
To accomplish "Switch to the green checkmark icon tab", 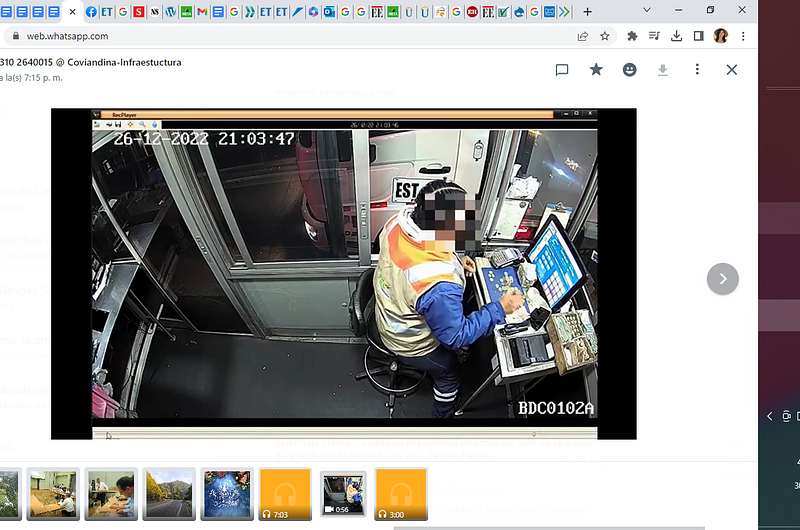I will click(x=503, y=12).
